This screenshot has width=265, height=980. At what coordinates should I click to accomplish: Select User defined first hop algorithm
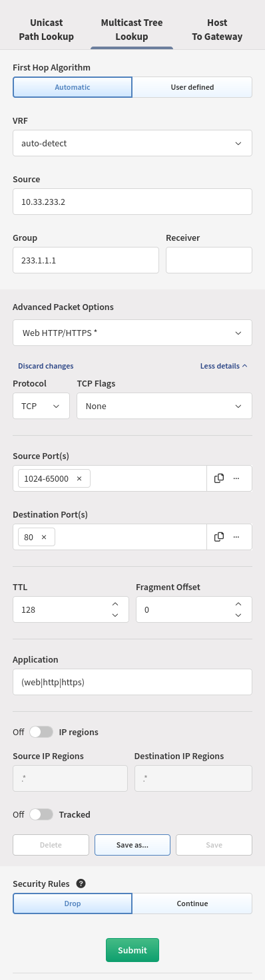pos(192,87)
